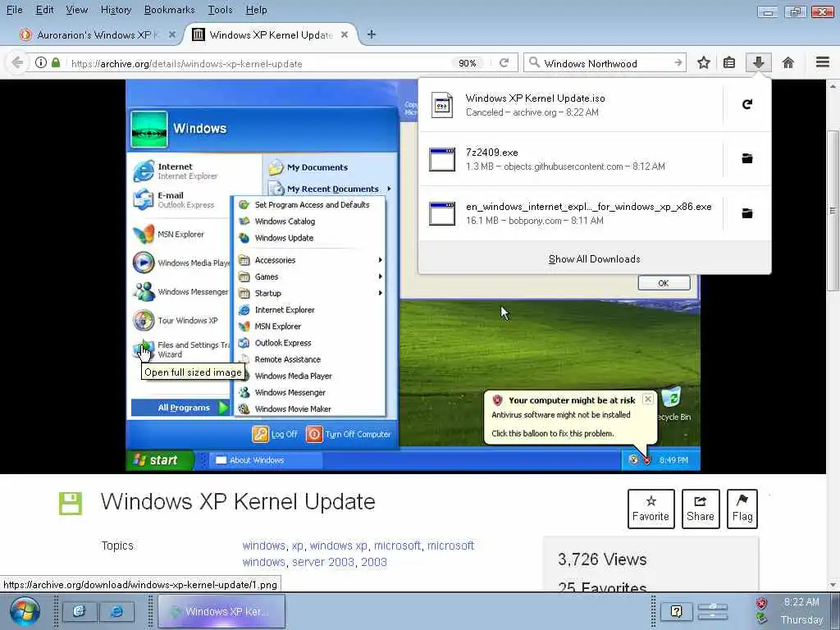Open the Tools menu
The width and height of the screenshot is (840, 630).
click(220, 10)
